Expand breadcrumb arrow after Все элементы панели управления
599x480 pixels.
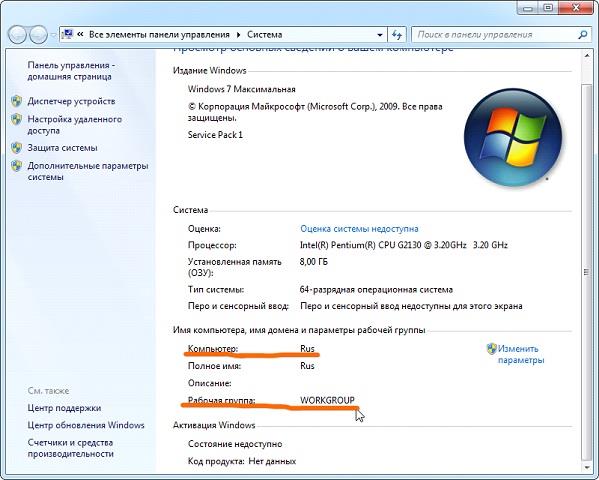tap(239, 35)
